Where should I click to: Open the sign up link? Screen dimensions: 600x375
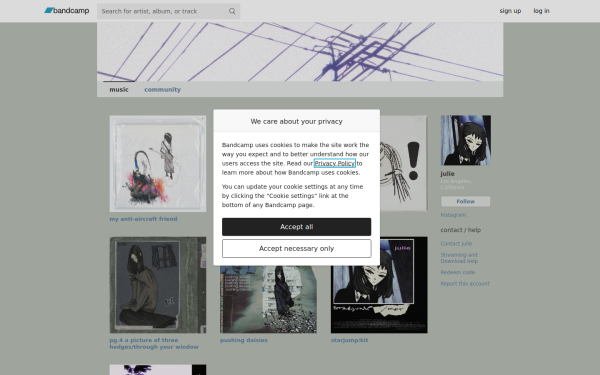(x=510, y=11)
